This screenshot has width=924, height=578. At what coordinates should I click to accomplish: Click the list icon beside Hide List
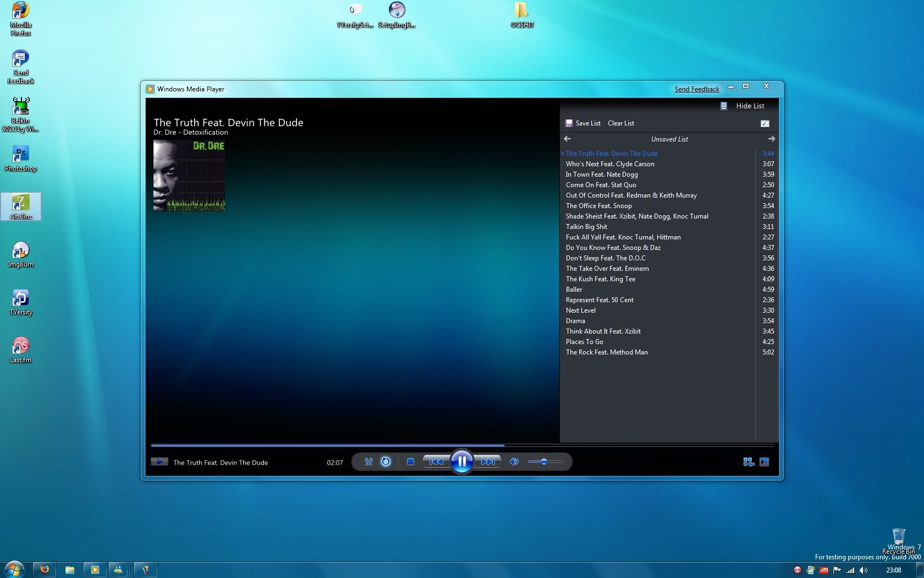pyautogui.click(x=724, y=106)
